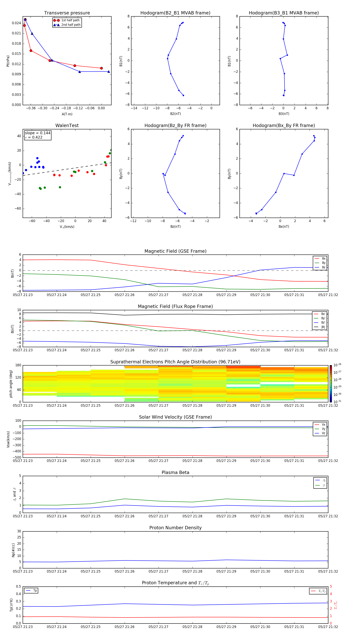Select the "Bx'" legend entry in Flux Rope panel

pos(320,314)
